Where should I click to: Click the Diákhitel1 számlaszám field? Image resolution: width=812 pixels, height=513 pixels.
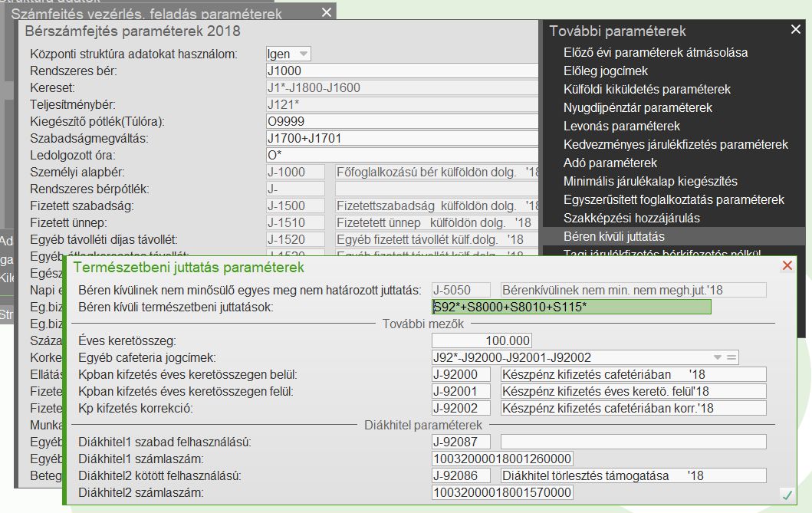coord(501,459)
